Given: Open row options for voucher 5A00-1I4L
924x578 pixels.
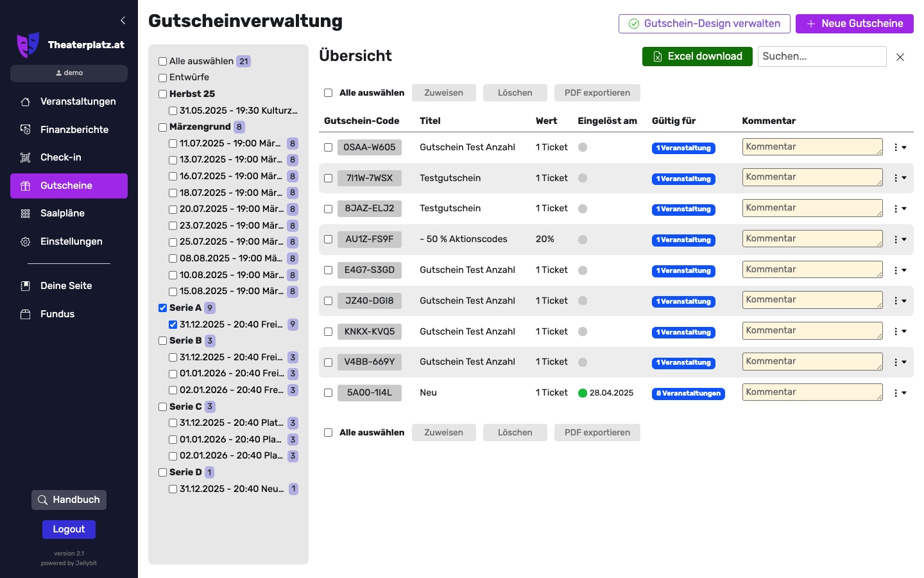Looking at the screenshot, I should coord(900,393).
